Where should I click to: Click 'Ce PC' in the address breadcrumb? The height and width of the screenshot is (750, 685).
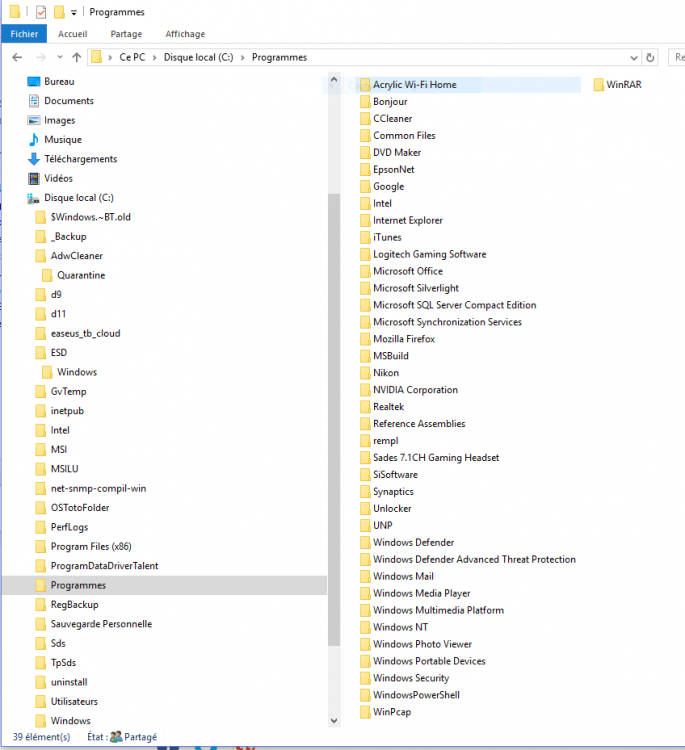[133, 57]
